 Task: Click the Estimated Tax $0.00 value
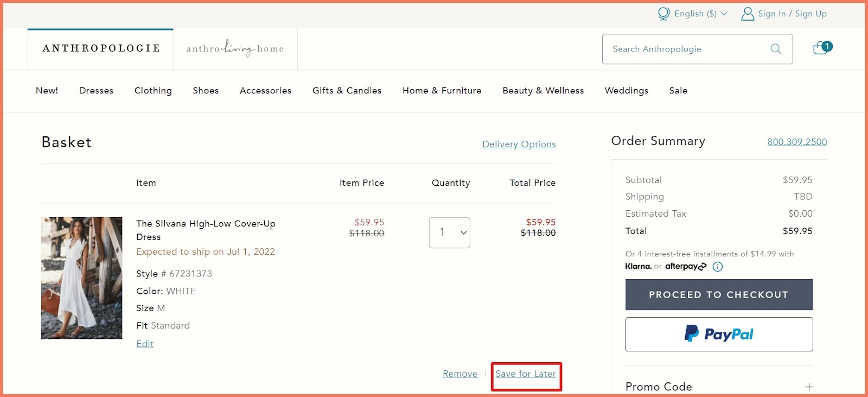click(800, 213)
